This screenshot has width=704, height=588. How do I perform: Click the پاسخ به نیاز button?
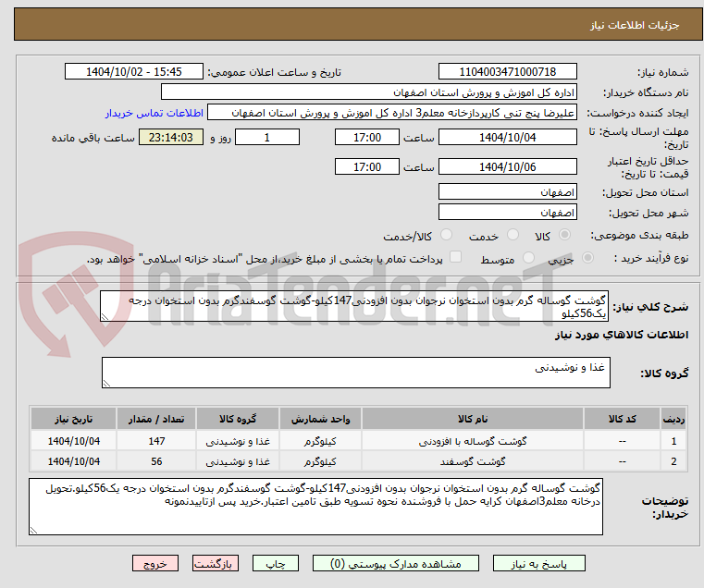click(x=538, y=563)
